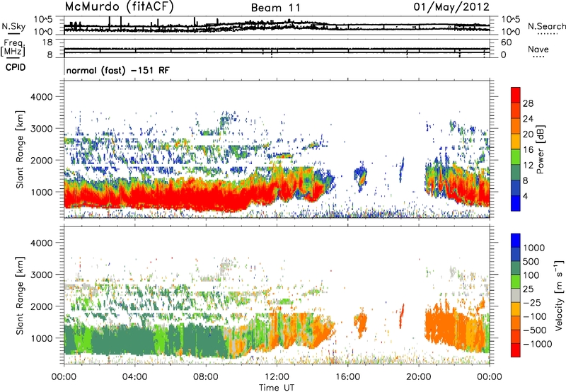Click 4000 tick on velocity panel axis
Image resolution: width=566 pixels, height=392 pixels.
point(42,243)
